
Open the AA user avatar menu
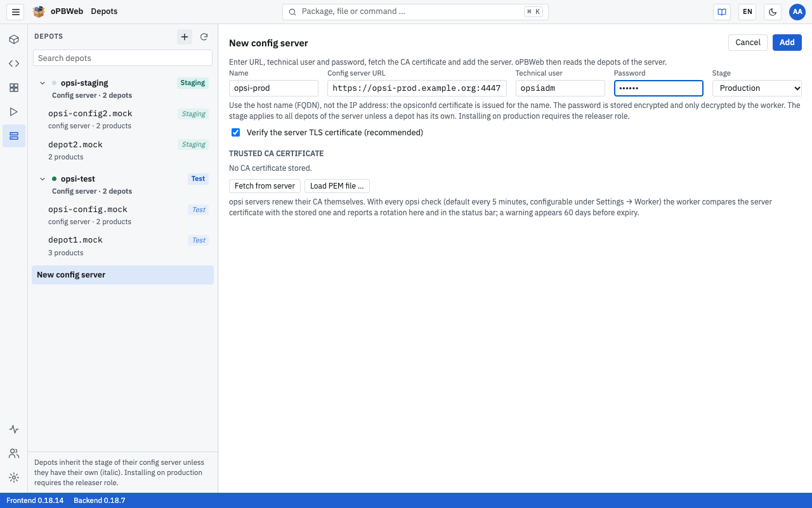(x=797, y=11)
